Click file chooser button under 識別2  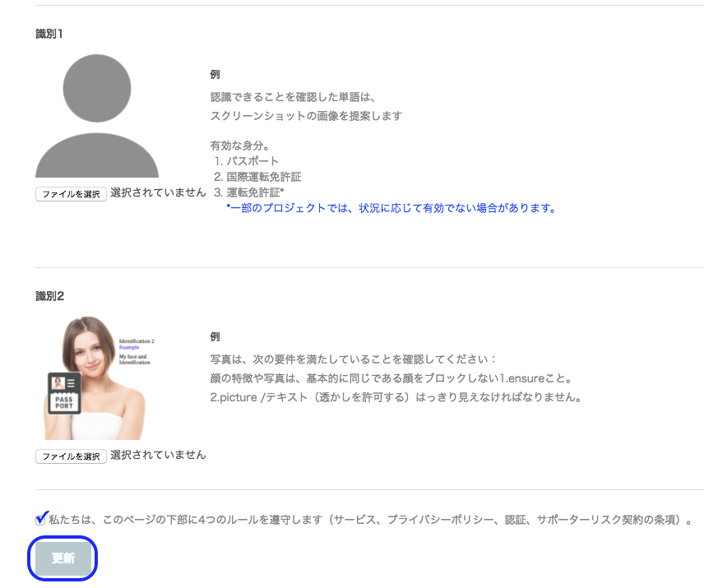coord(71,456)
